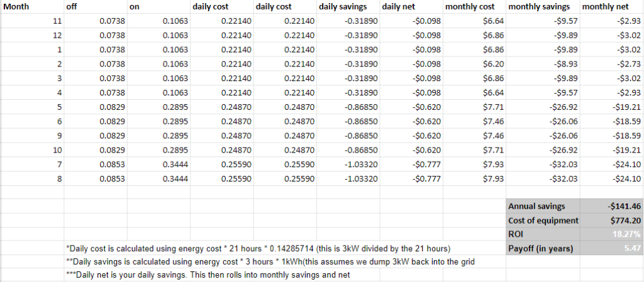Click the -$141.46 annual savings value
The width and height of the screenshot is (644, 282).
[611, 206]
